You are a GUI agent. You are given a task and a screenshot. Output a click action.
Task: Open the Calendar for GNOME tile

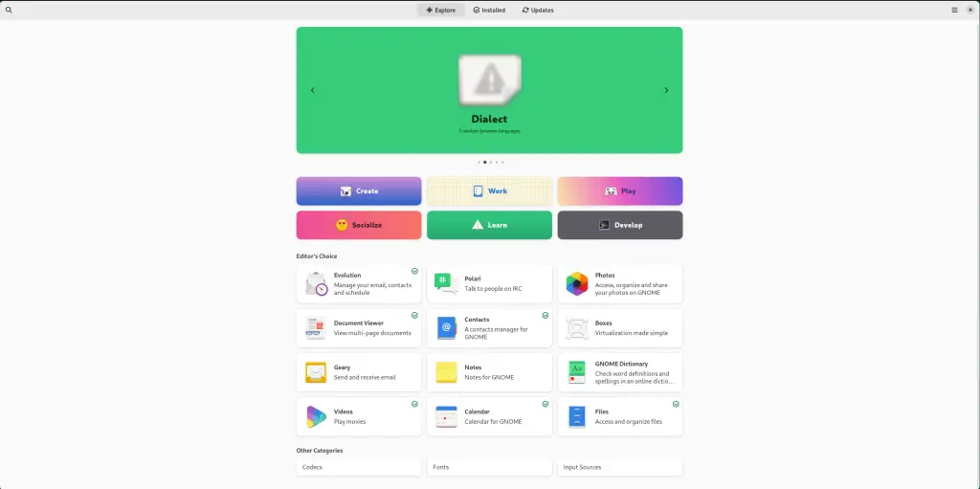489,416
